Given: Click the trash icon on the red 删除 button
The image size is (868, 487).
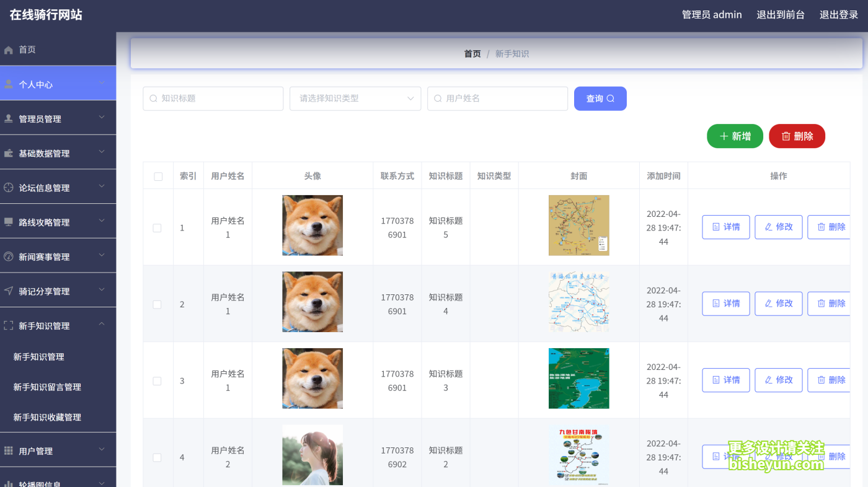Looking at the screenshot, I should tap(786, 136).
